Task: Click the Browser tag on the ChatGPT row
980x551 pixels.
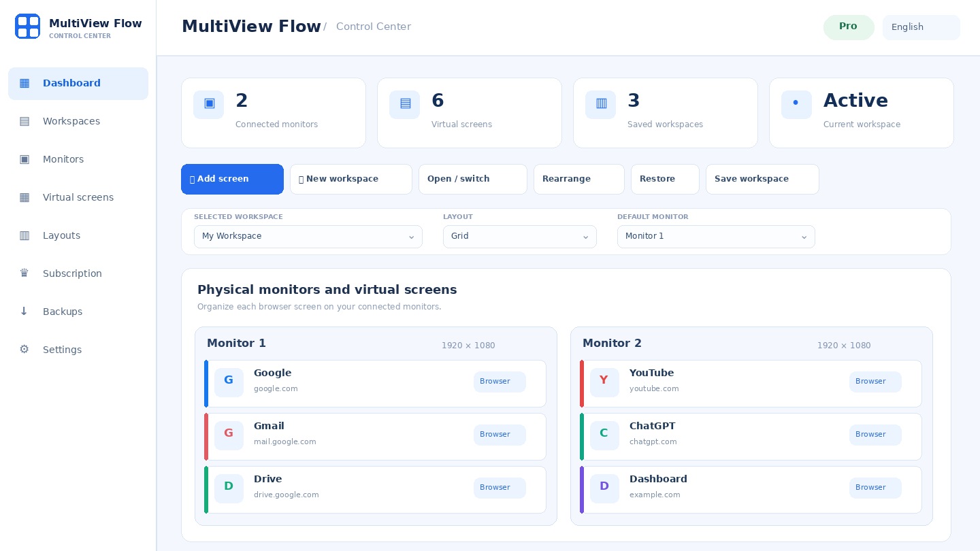Action: pos(875,435)
